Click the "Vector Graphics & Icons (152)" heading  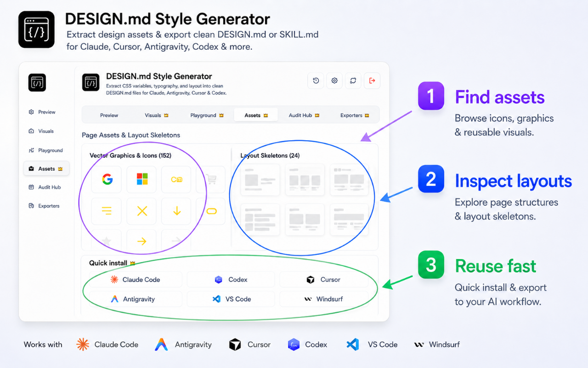130,155
